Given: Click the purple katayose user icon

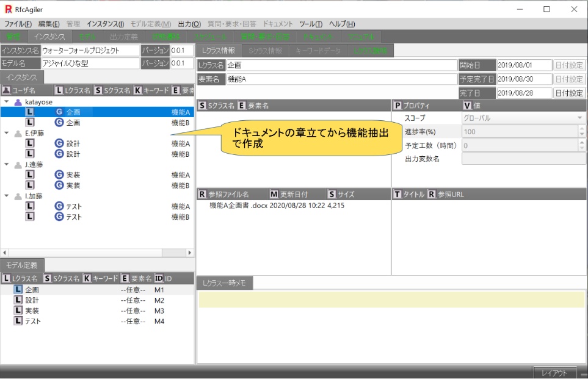Looking at the screenshot, I should (x=18, y=102).
